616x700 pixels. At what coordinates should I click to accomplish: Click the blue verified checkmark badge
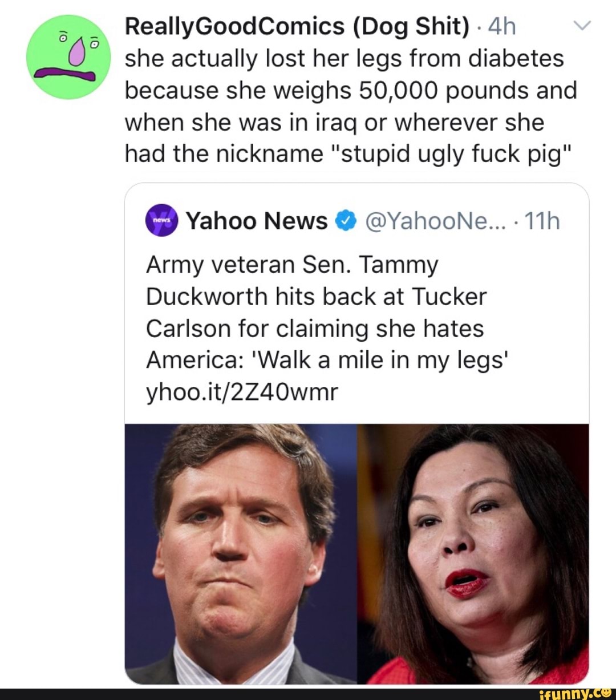tap(346, 221)
